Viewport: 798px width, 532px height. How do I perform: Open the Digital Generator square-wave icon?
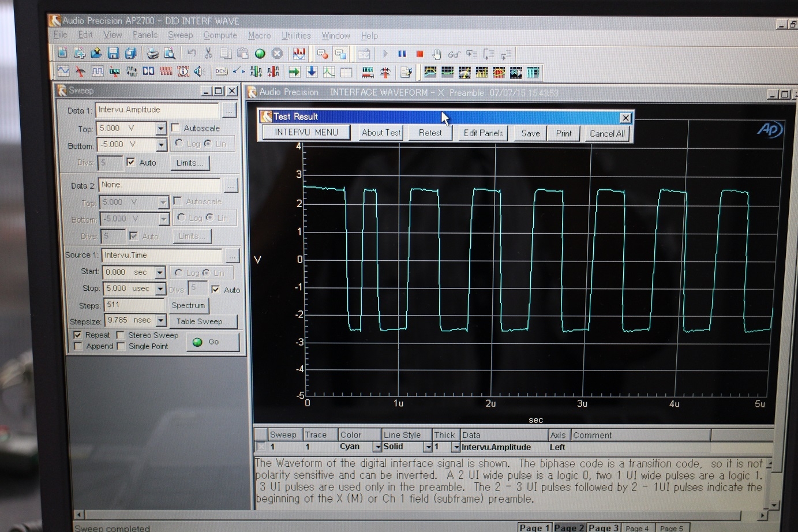[98, 72]
